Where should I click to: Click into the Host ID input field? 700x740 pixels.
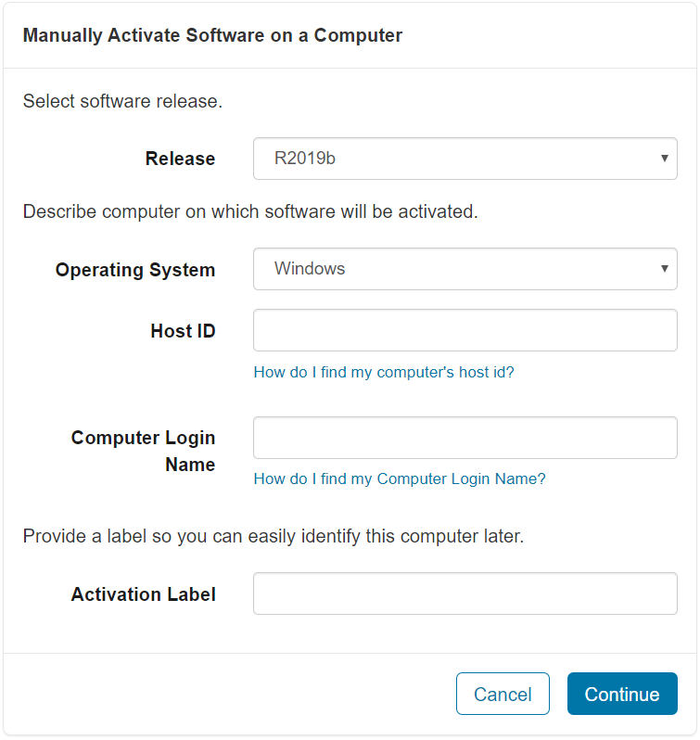point(465,330)
